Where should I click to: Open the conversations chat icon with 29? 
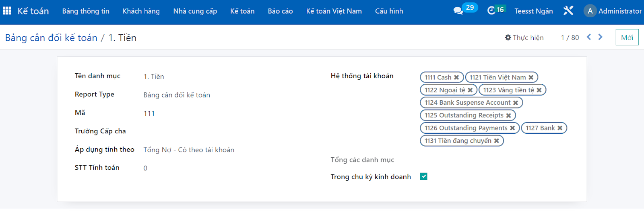pos(458,11)
